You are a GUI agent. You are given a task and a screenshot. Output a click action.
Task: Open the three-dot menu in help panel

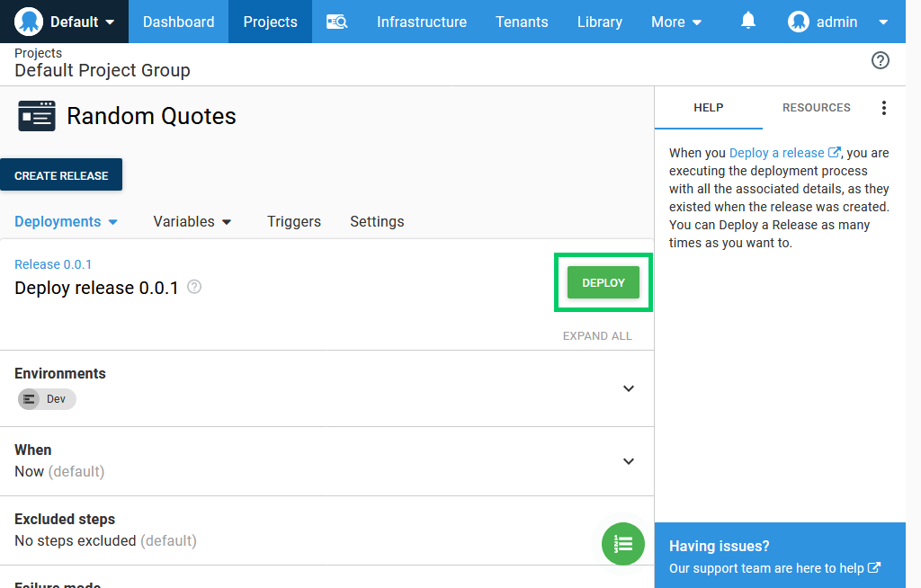point(883,108)
